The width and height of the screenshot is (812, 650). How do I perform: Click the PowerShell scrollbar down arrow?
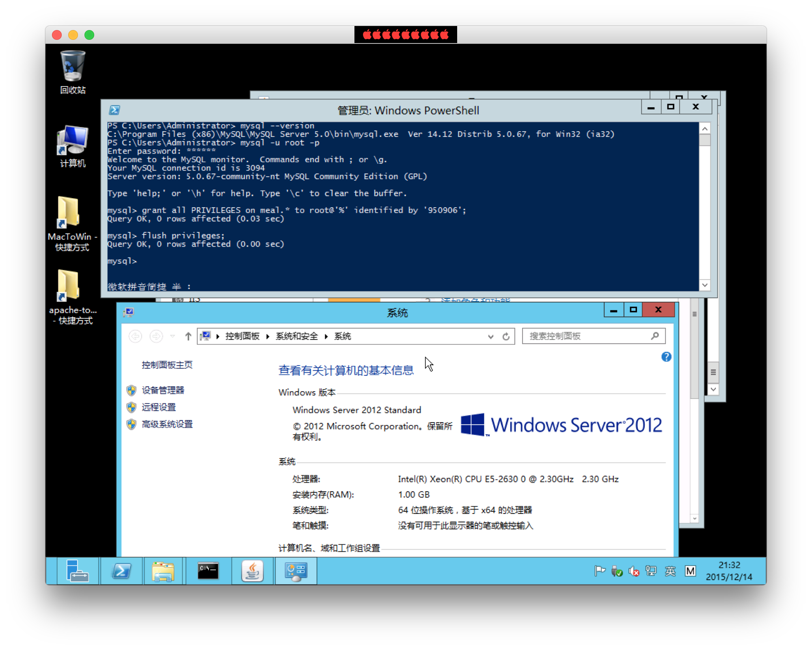pos(705,285)
